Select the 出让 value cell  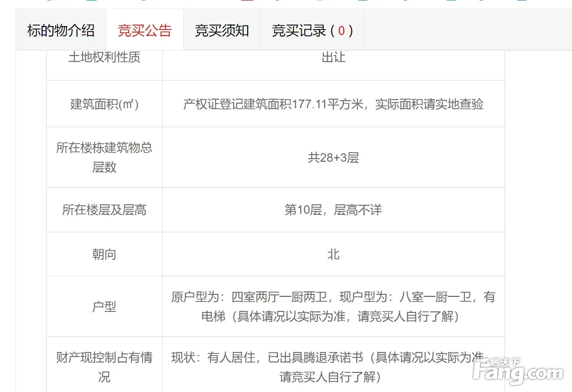pos(333,58)
